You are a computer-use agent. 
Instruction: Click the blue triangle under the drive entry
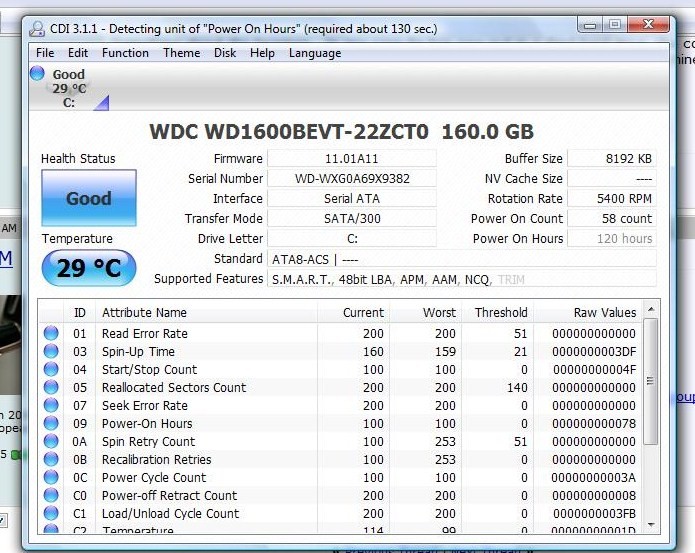click(102, 103)
